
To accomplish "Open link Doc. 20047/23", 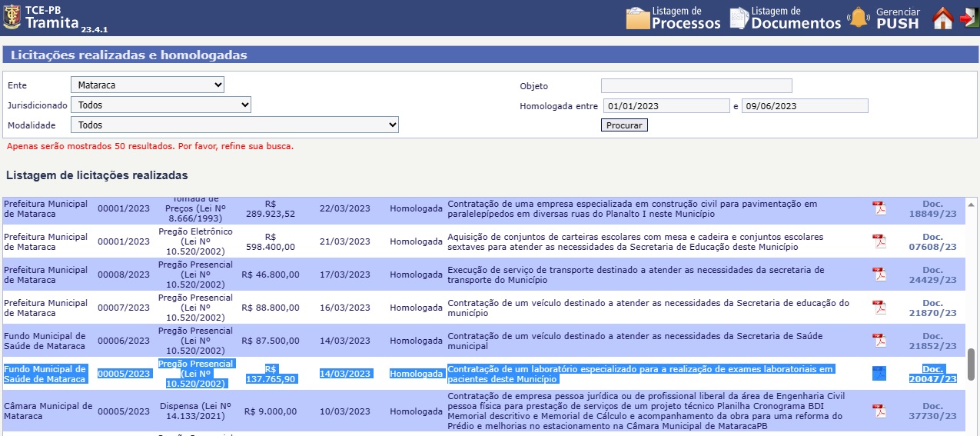I will click(932, 374).
